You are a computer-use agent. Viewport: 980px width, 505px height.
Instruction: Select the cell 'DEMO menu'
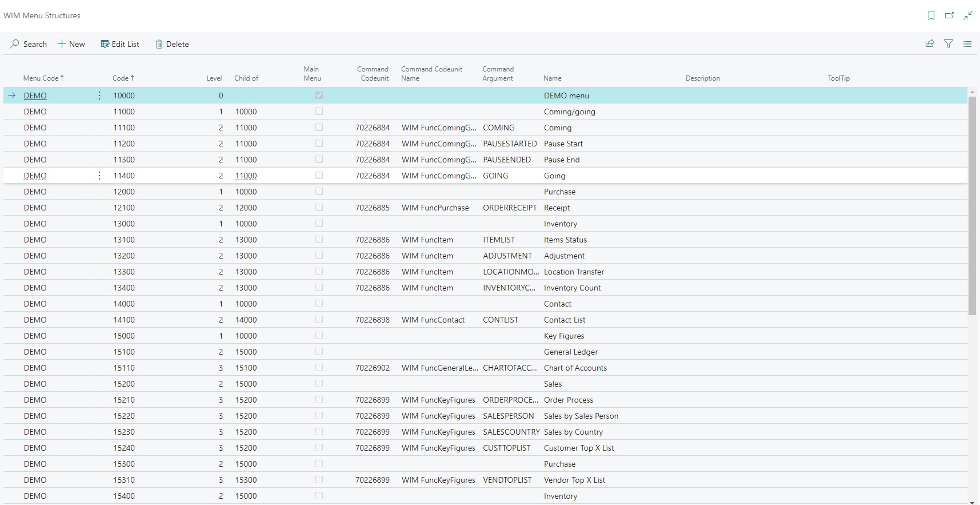coord(566,96)
